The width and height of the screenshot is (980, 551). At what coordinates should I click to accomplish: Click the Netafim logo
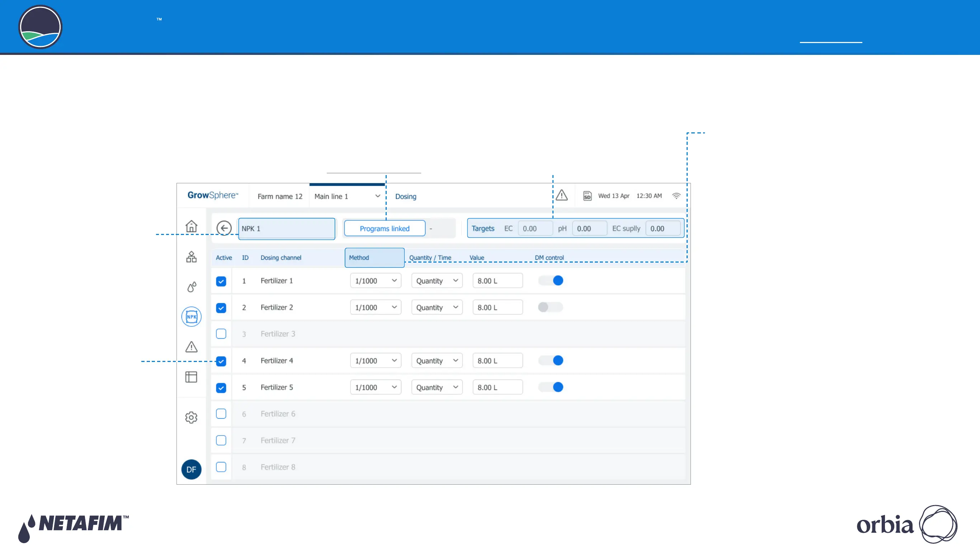(x=74, y=528)
